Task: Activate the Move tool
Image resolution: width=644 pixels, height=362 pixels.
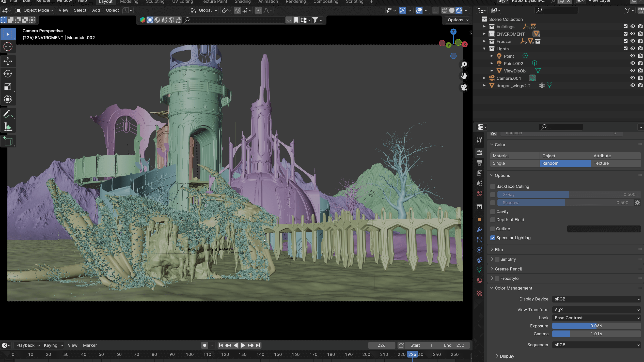Action: click(x=8, y=61)
